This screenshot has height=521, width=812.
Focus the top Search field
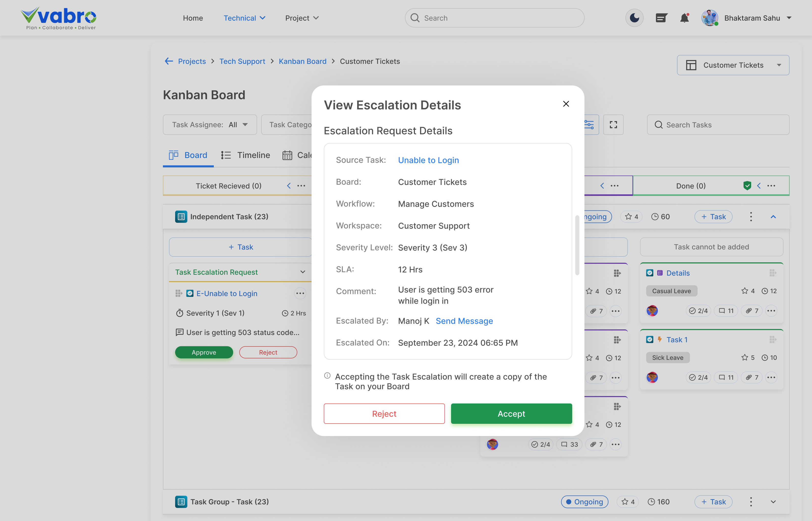495,18
